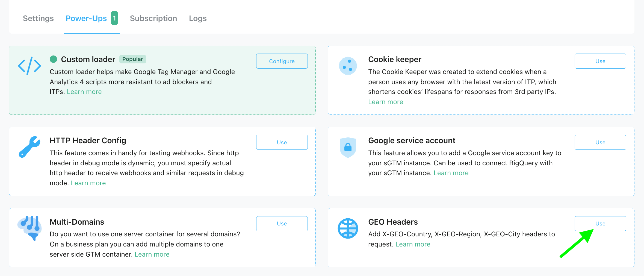Screen dimensions: 644x276
Task: Click the Multi-Domains brain icon
Action: [x=30, y=228]
